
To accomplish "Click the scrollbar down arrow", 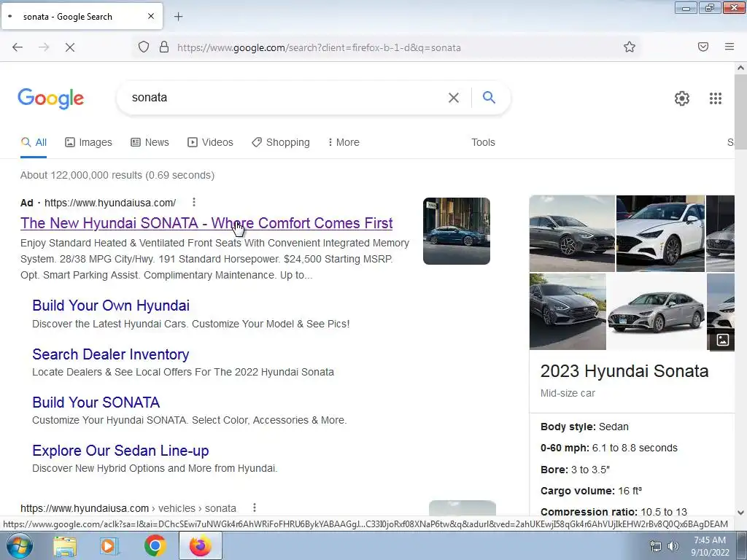I will (741, 513).
